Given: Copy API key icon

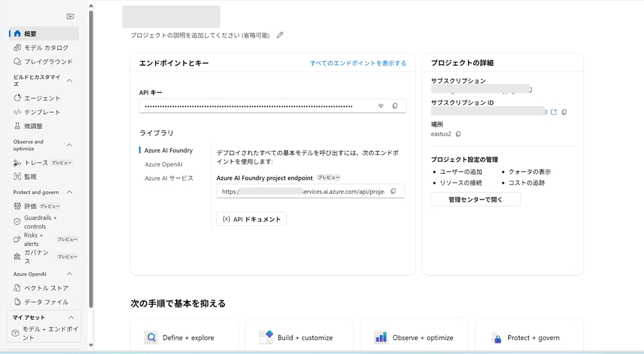Looking at the screenshot, I should [395, 106].
